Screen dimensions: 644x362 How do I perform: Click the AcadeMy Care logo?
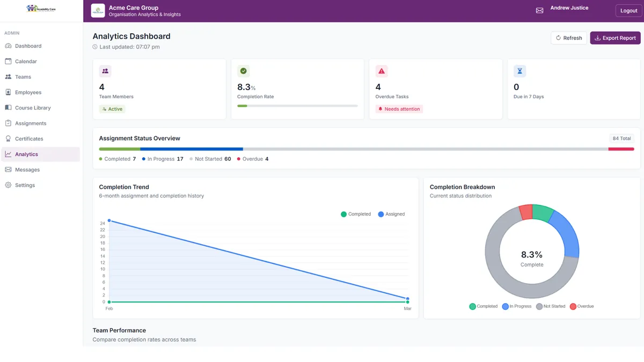point(41,9)
